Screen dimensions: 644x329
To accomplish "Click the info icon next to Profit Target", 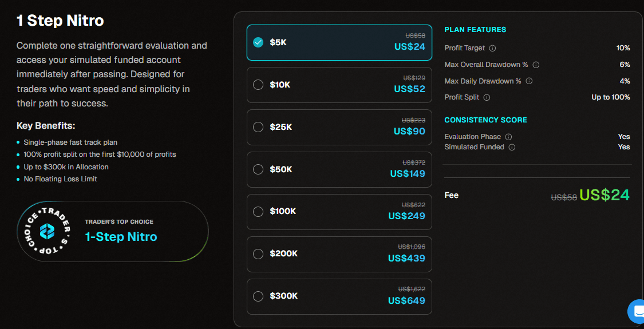I will tap(492, 48).
